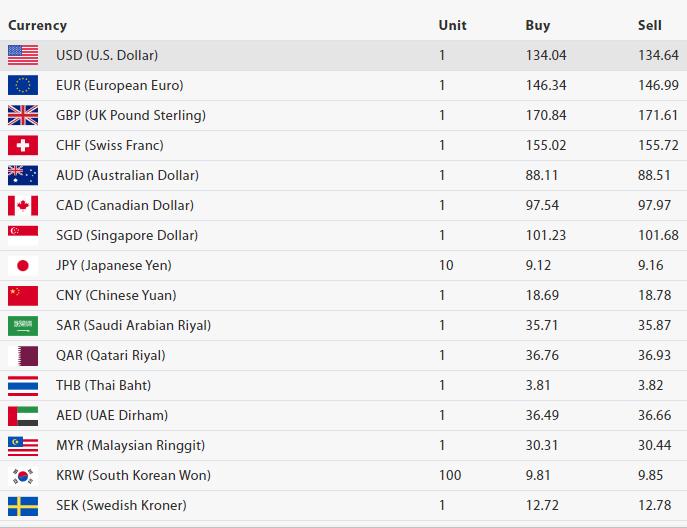Select the SGD (Singapore Dollar) label

pos(127,235)
